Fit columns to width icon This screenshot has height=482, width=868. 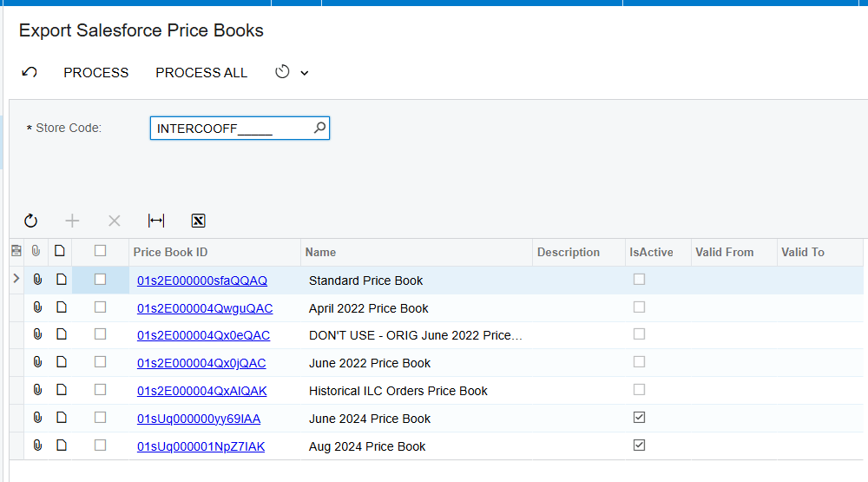[156, 221]
